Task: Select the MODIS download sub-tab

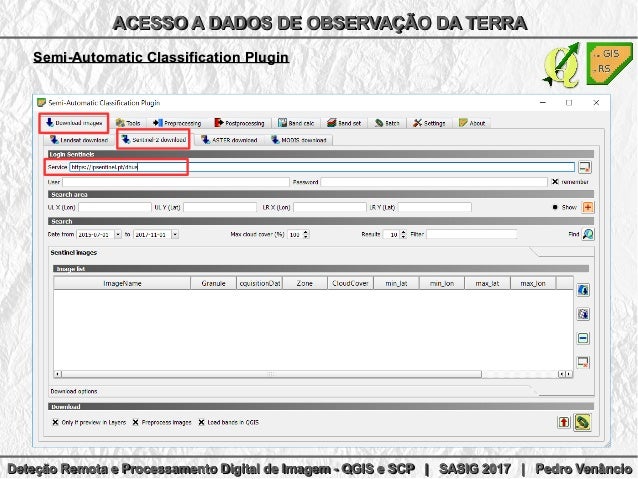Action: [299, 140]
